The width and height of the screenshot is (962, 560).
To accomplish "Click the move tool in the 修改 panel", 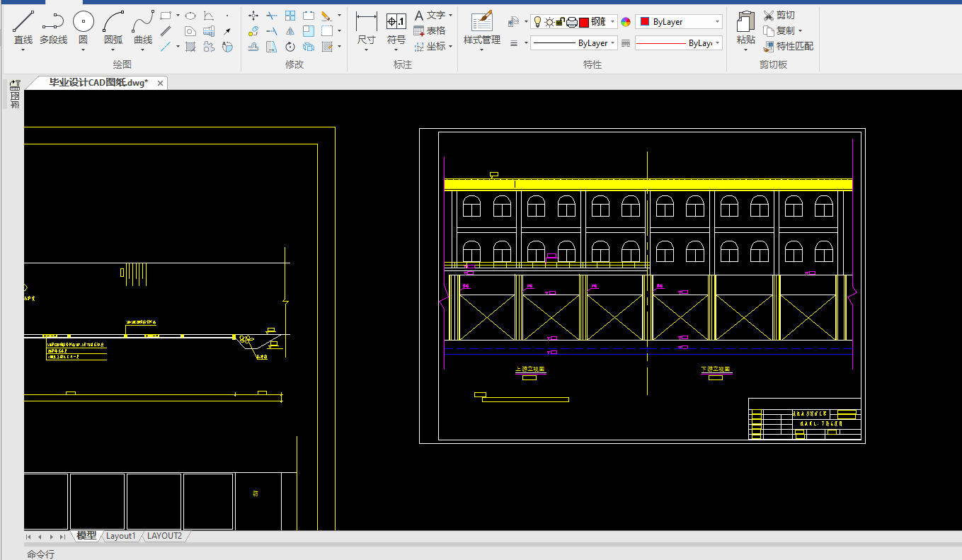I will (253, 15).
